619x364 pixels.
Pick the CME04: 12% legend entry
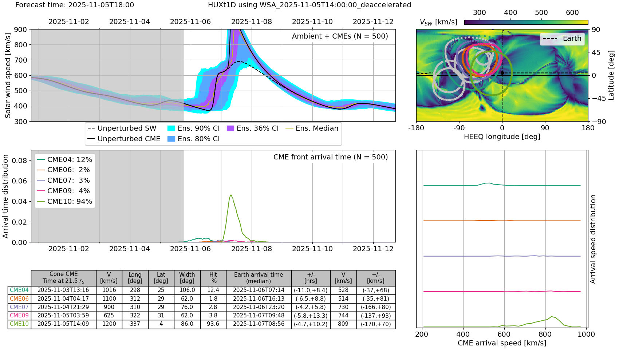tap(65, 159)
